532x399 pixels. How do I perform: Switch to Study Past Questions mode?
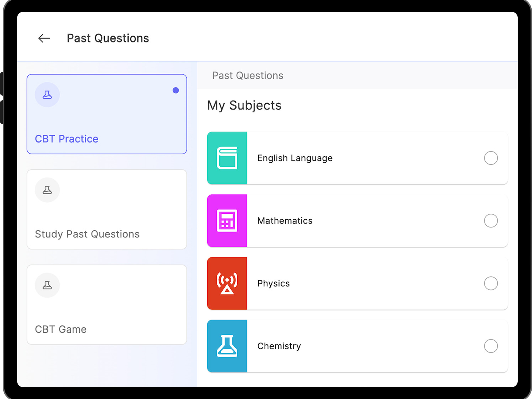[107, 209]
